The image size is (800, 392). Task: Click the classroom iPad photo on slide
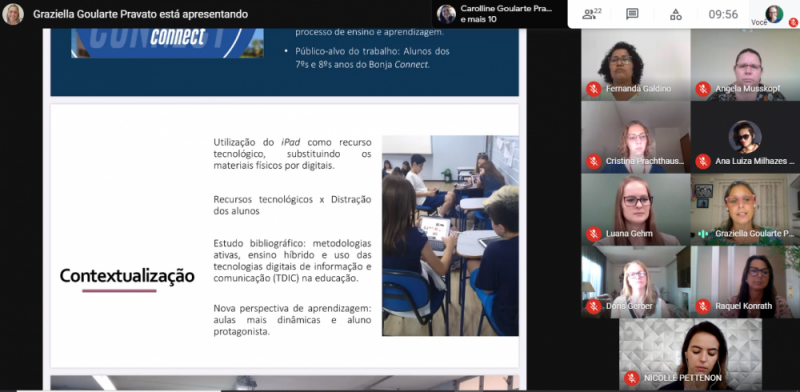pyautogui.click(x=450, y=235)
